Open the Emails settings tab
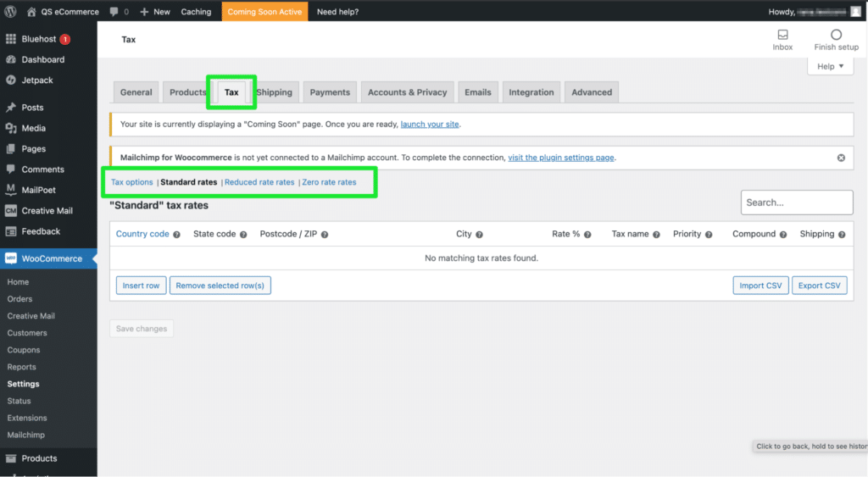The image size is (868, 477). click(478, 92)
